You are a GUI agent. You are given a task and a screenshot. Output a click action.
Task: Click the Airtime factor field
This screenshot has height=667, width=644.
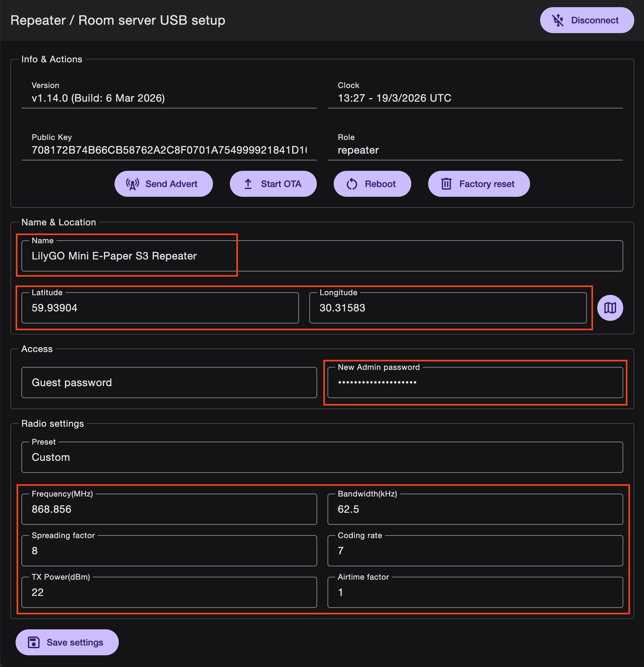tap(475, 592)
